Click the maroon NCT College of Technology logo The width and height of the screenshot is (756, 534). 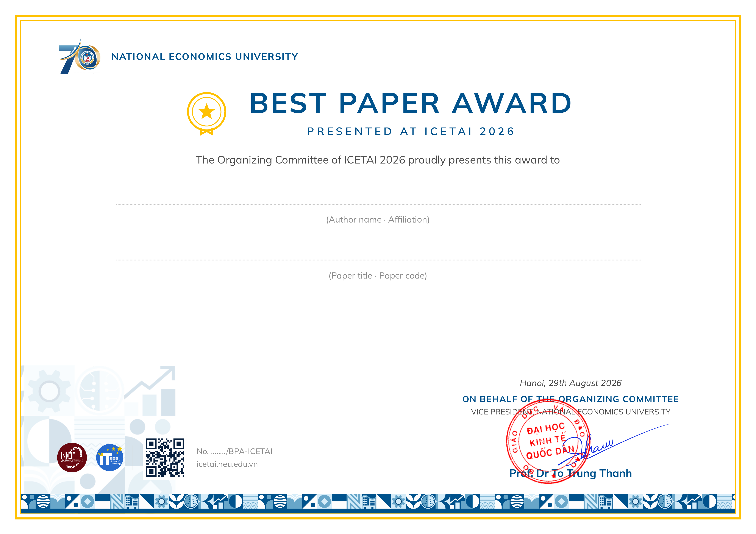coord(72,457)
